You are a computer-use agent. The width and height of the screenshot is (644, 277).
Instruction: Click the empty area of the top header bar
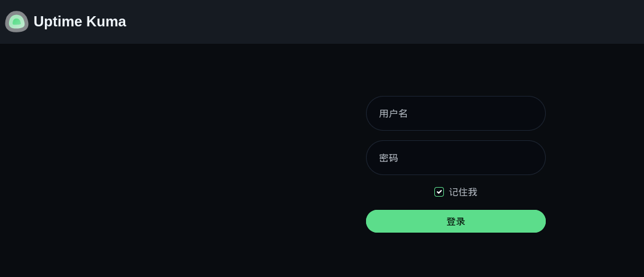[370, 22]
